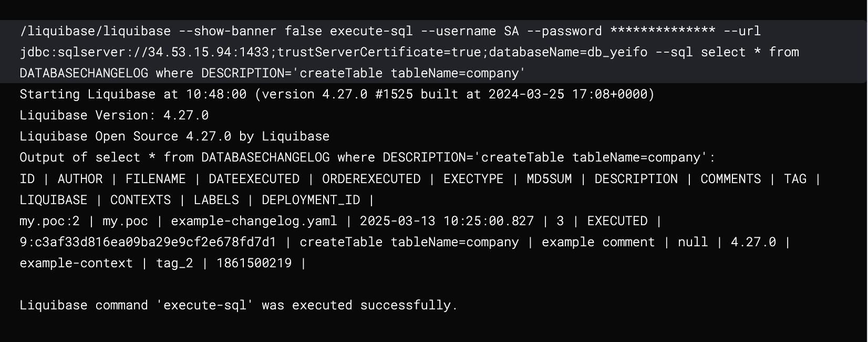Click the "example comment" value
868x342 pixels.
[x=598, y=242]
